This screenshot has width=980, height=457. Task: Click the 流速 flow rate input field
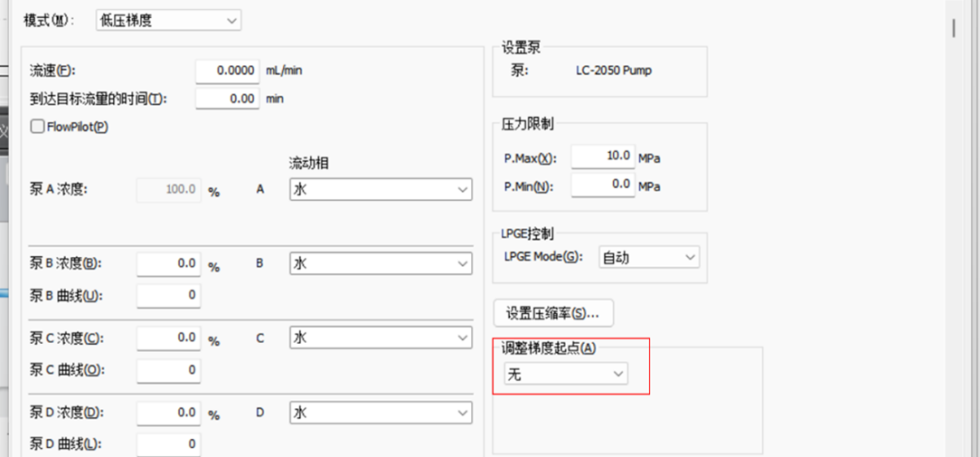tap(227, 71)
